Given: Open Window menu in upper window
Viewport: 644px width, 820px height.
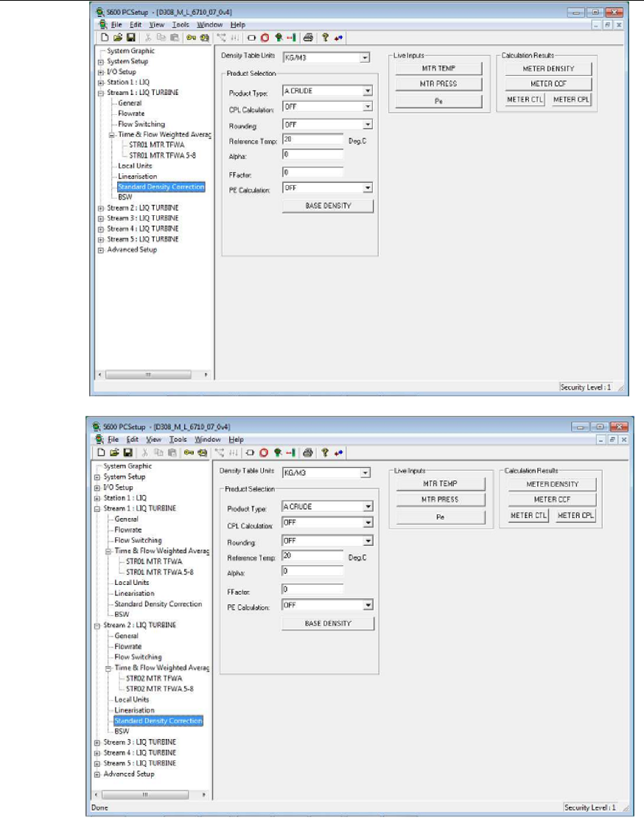Looking at the screenshot, I should (x=209, y=24).
